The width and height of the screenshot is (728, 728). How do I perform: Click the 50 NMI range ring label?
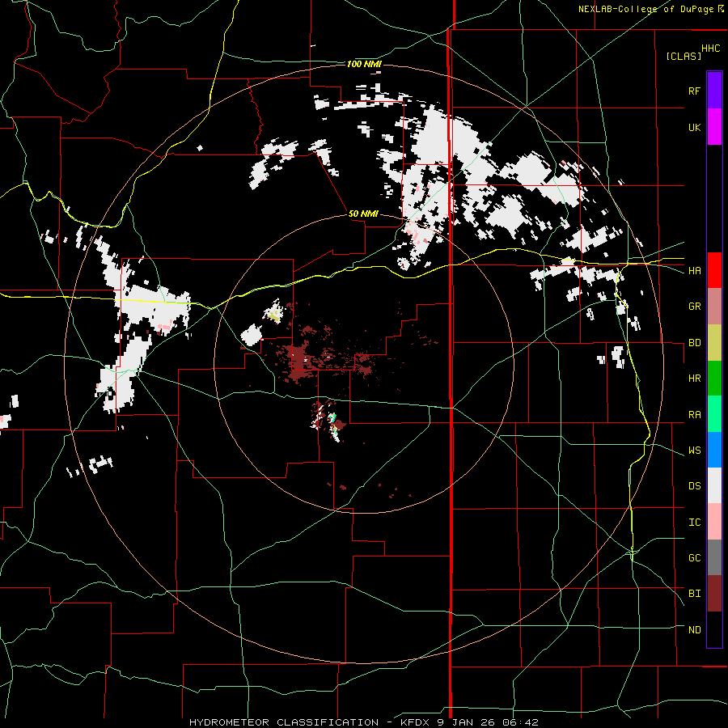click(363, 214)
